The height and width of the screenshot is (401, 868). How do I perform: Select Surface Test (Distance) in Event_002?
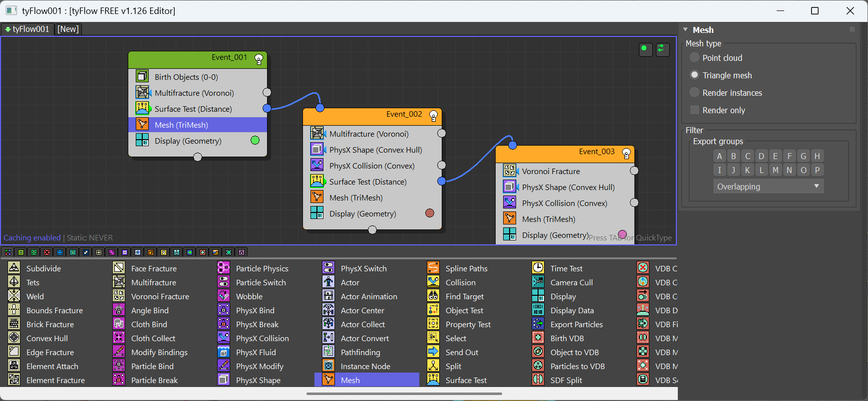372,182
